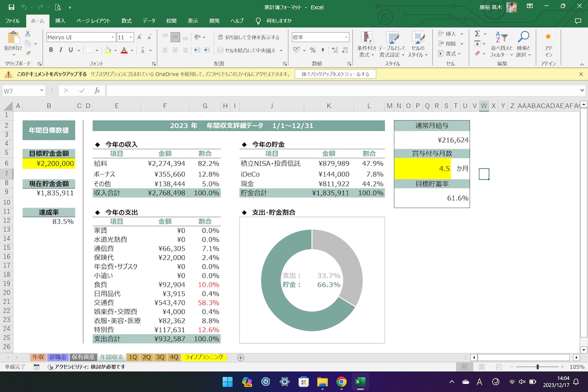The image size is (588, 392).
Task: Open the font size 11 dropdown
Action: [131, 37]
